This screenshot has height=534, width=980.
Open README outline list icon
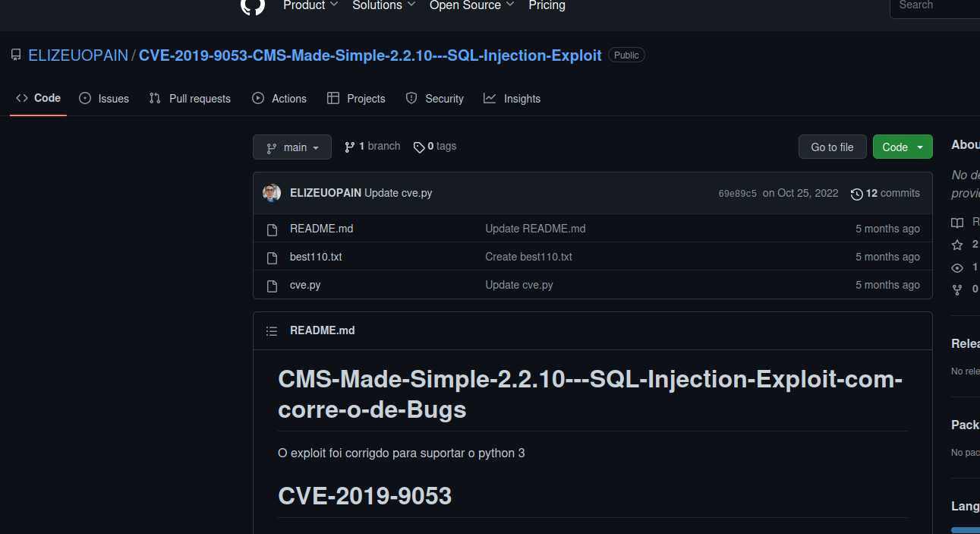(272, 331)
